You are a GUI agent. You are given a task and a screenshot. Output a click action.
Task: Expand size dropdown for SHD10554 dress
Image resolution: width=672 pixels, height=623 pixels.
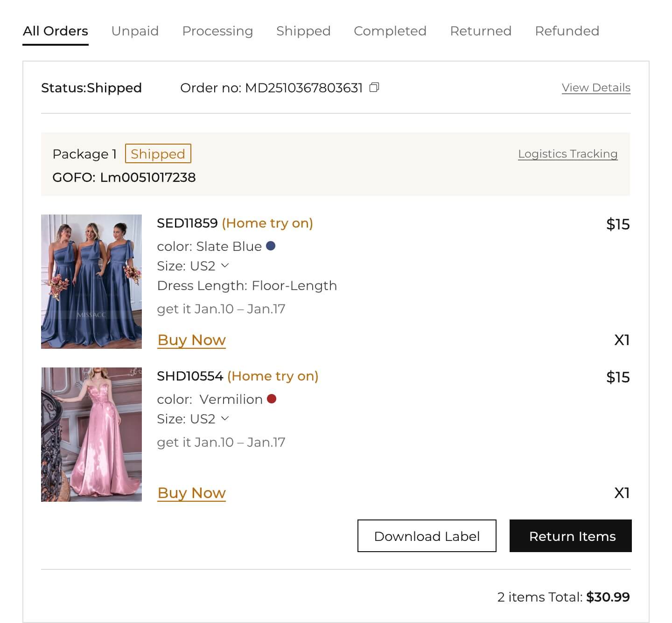(225, 418)
